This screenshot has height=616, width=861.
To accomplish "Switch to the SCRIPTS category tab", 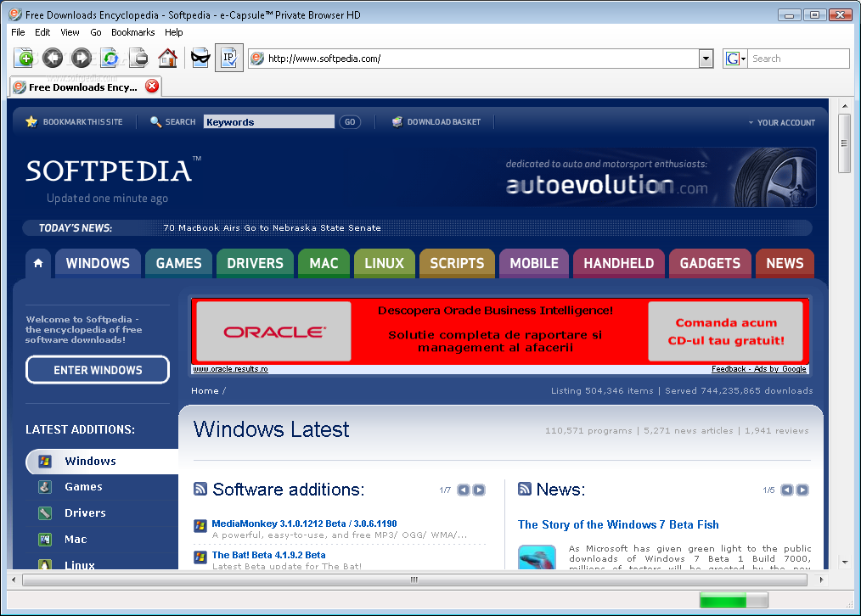I will coord(457,263).
